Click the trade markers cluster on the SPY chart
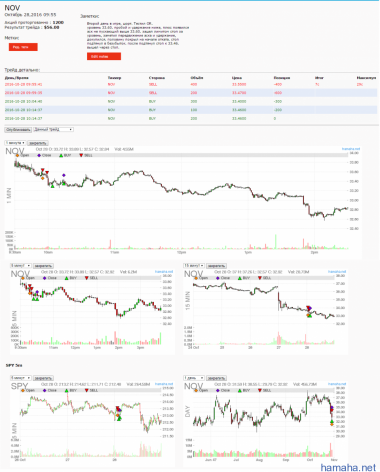 tap(118, 413)
